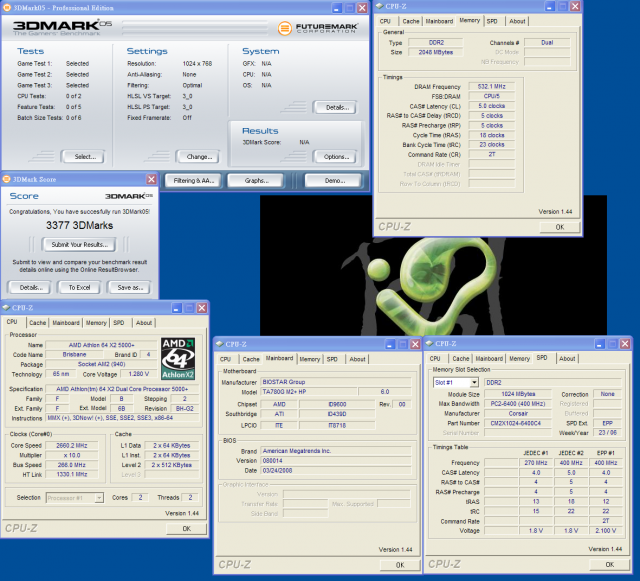Click the 3DMark05 title bar app icon
This screenshot has height=581, width=640.
point(7,8)
